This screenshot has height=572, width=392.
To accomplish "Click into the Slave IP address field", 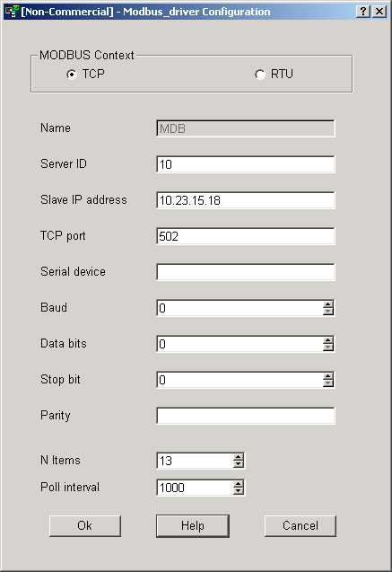I will pyautogui.click(x=246, y=200).
